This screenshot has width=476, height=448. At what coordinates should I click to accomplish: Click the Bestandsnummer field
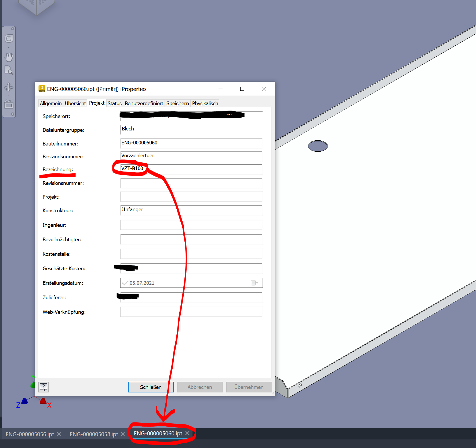[191, 156]
